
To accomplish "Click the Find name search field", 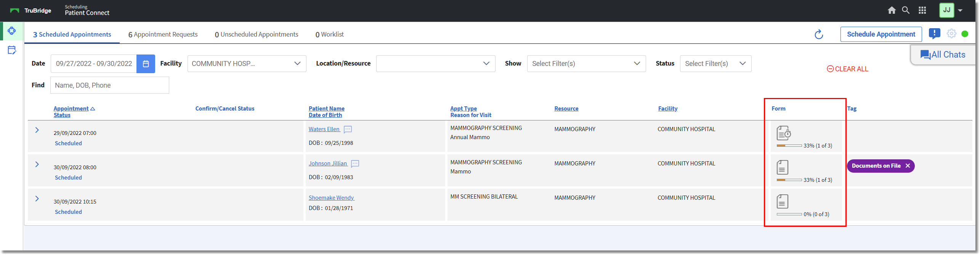I will tap(110, 85).
